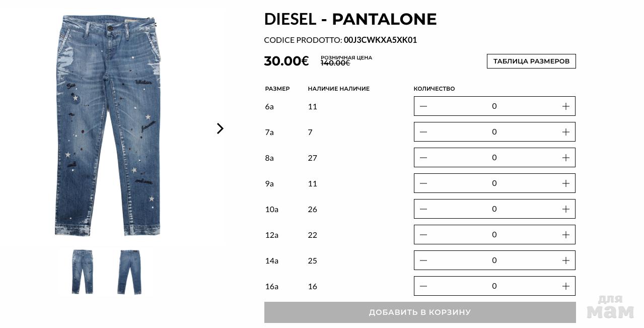Image resolution: width=644 pixels, height=328 pixels.
Task: Add one to size 8a quantity
Action: click(x=565, y=158)
